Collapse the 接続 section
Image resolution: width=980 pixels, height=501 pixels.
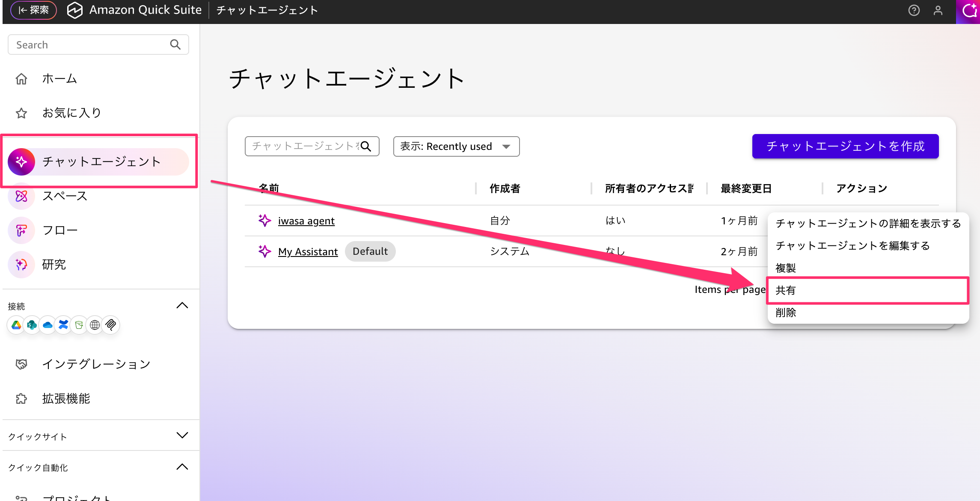click(x=183, y=305)
